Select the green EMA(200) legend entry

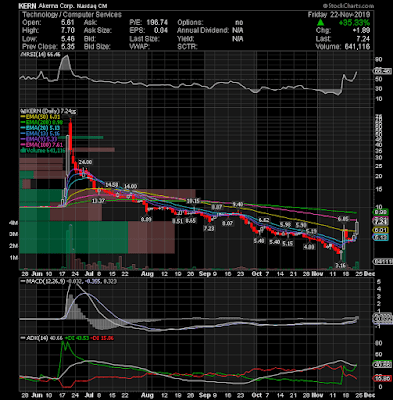click(x=42, y=122)
